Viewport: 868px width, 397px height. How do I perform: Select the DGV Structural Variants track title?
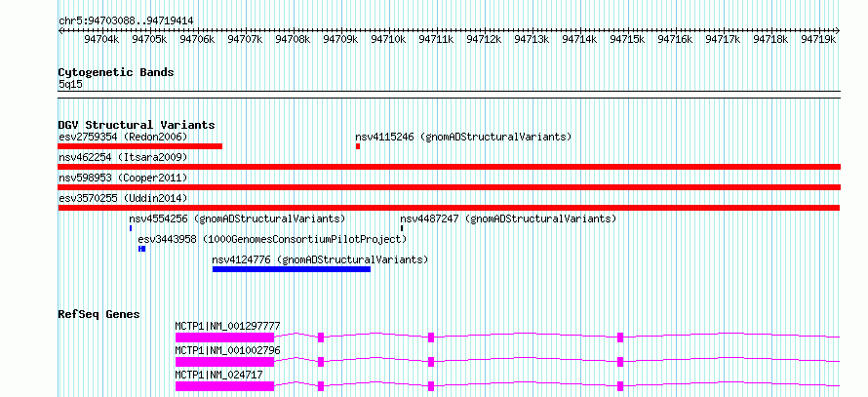pos(137,125)
